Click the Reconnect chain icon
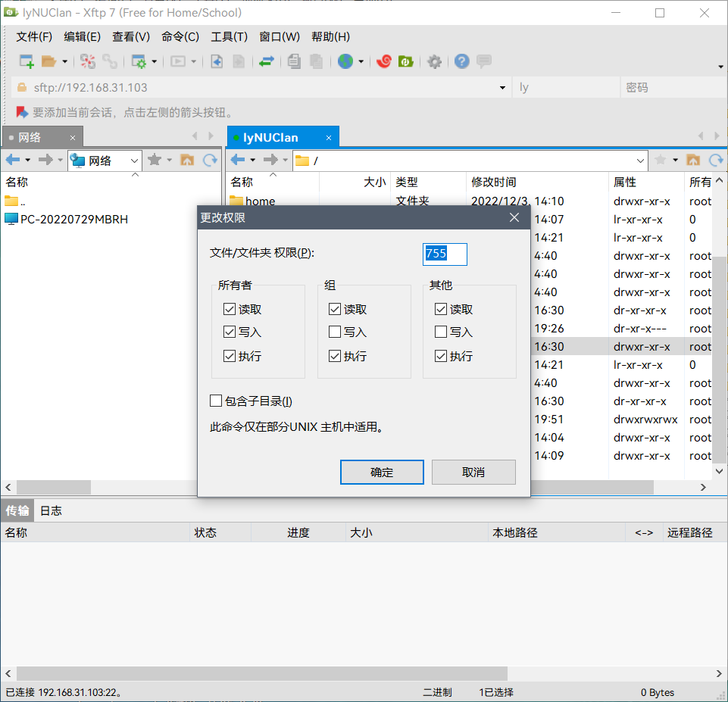Image resolution: width=728 pixels, height=702 pixels. [x=110, y=61]
